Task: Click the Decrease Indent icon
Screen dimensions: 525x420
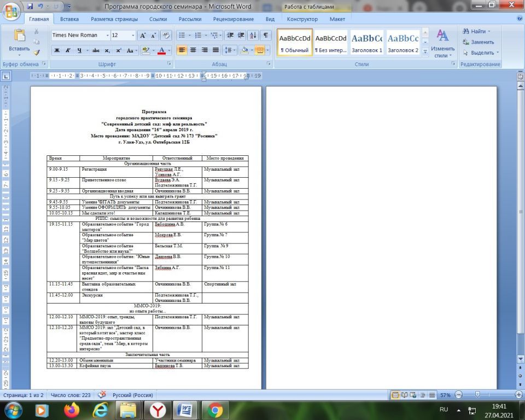Action: [x=229, y=35]
